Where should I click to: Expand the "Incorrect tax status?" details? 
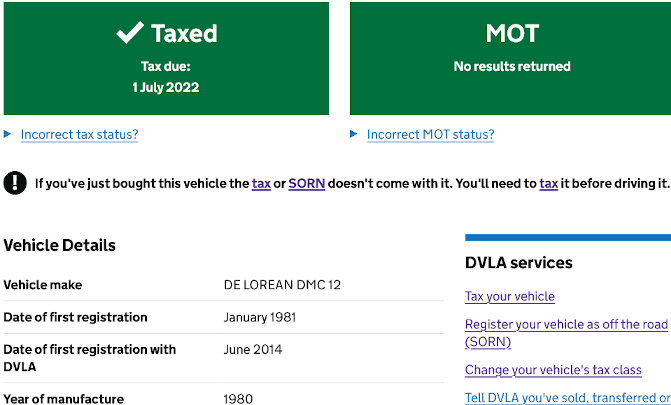79,134
